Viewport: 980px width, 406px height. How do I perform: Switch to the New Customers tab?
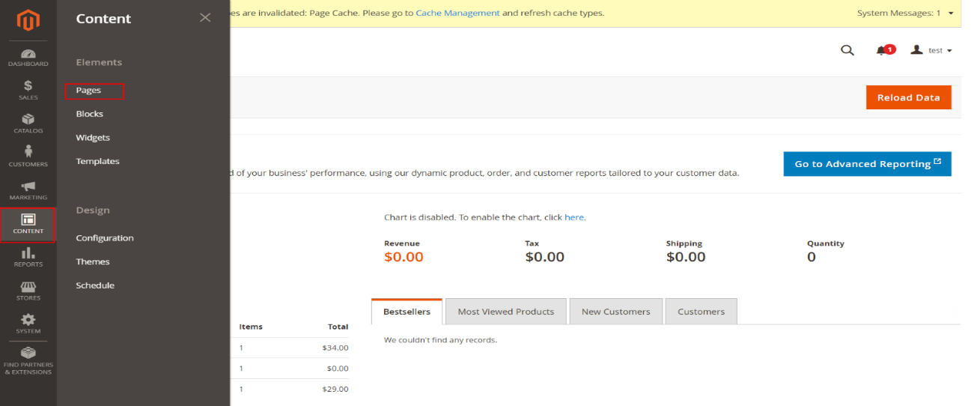615,312
